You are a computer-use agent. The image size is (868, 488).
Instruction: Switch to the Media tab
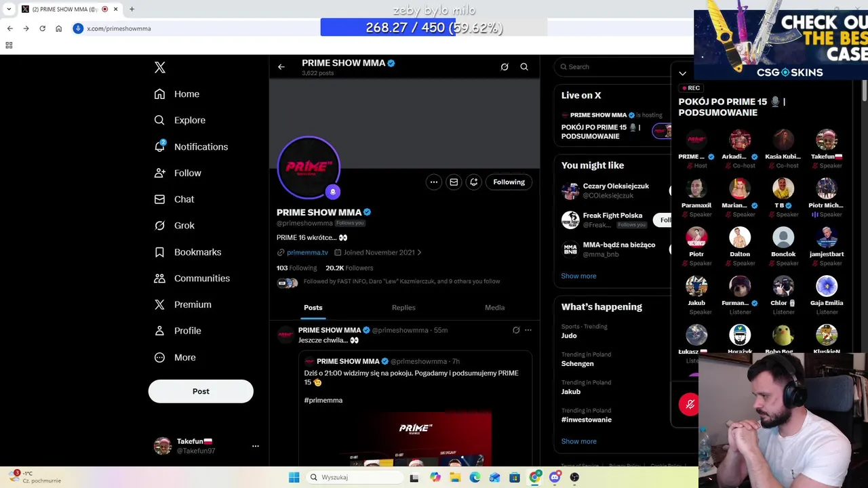494,308
